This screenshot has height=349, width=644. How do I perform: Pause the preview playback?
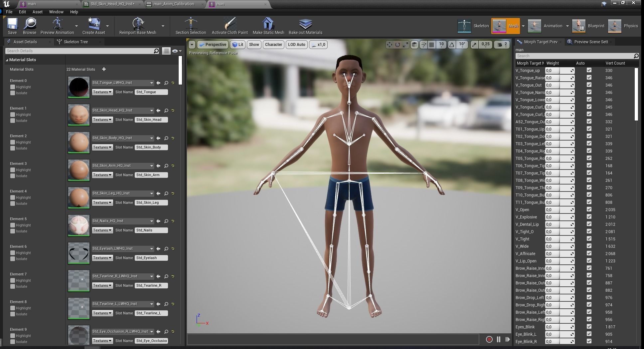498,339
